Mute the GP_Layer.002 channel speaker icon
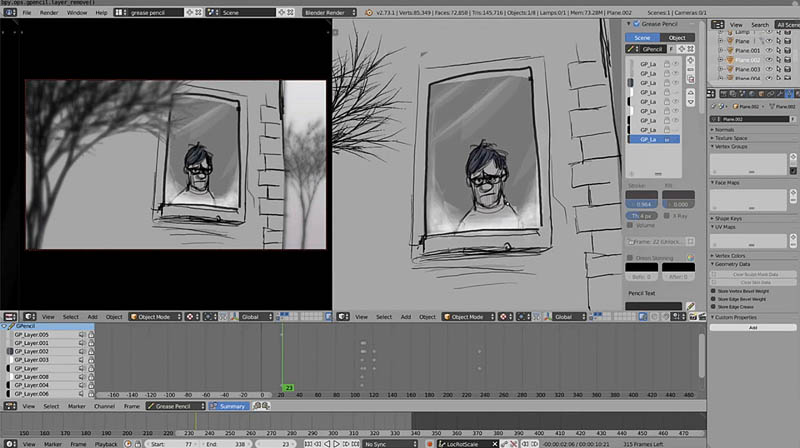This screenshot has height=448, width=800. (83, 351)
